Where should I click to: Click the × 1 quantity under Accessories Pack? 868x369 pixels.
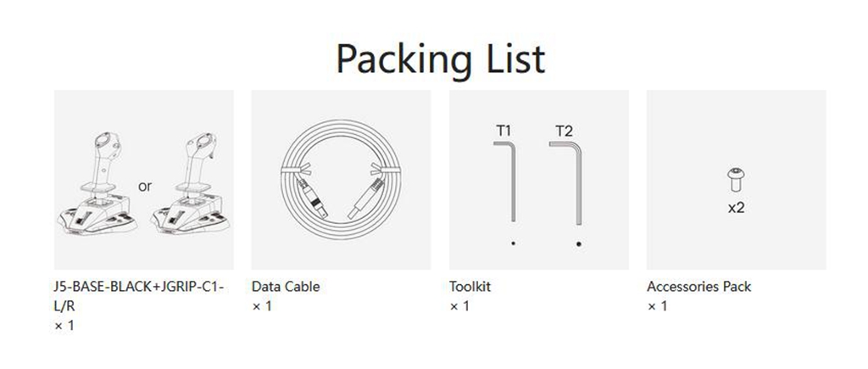(657, 306)
